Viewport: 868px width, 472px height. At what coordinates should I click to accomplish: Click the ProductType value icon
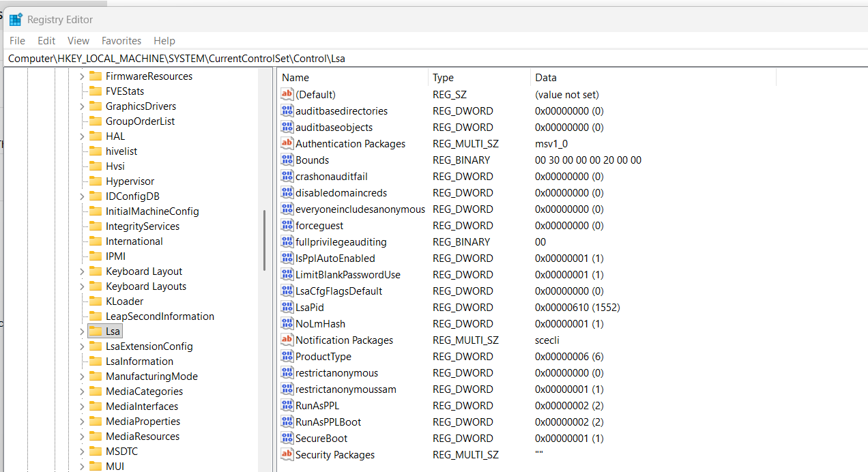tap(287, 357)
